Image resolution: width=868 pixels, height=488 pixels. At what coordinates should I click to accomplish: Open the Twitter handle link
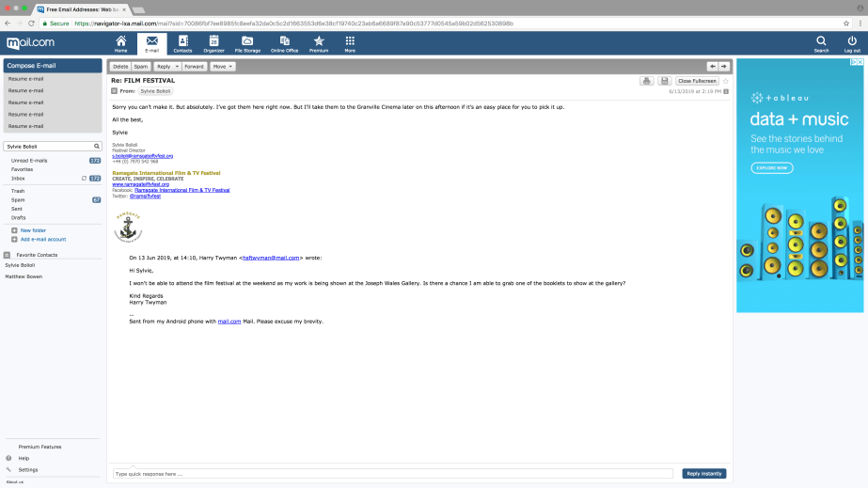pos(145,196)
